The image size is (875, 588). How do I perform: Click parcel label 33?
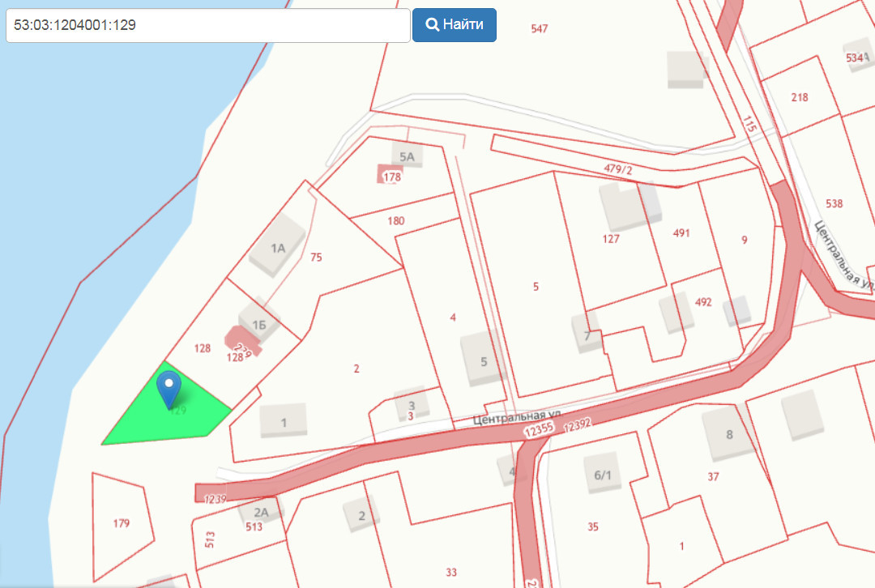click(451, 573)
